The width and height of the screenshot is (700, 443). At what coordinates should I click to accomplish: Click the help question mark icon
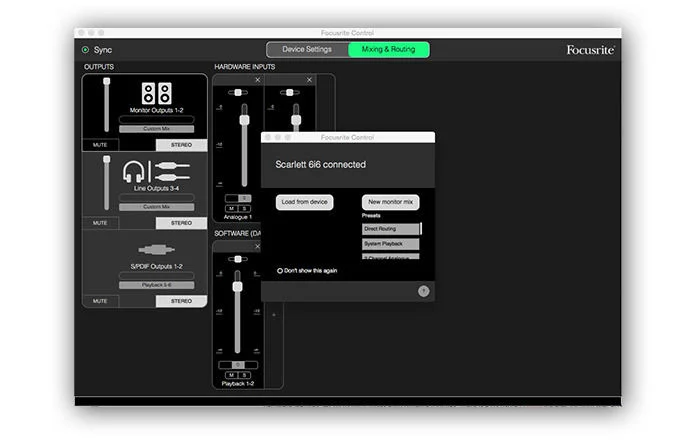click(x=423, y=291)
